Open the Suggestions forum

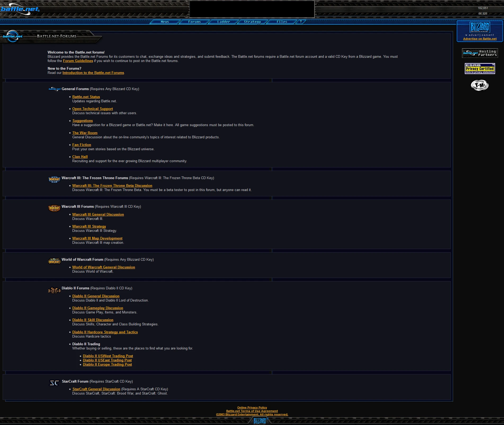[x=83, y=121]
